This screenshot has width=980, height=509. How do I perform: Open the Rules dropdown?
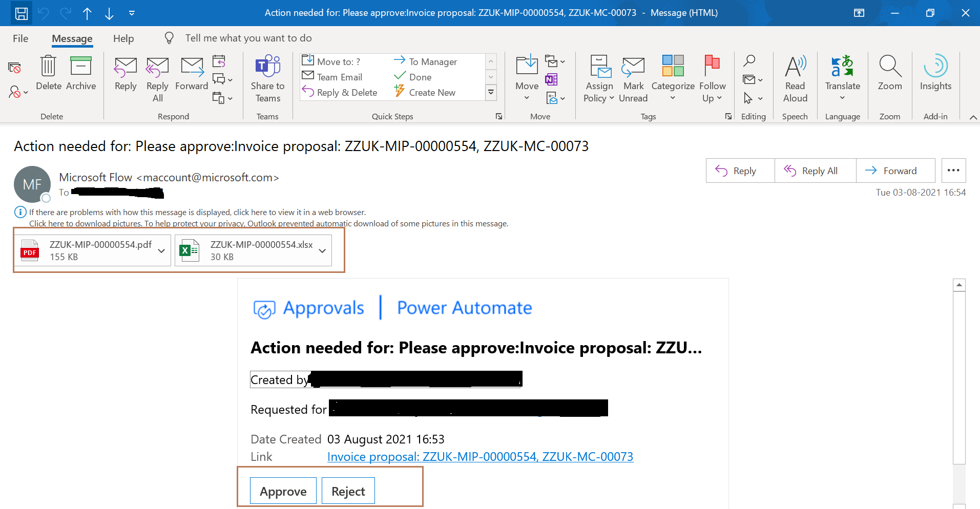click(x=555, y=61)
